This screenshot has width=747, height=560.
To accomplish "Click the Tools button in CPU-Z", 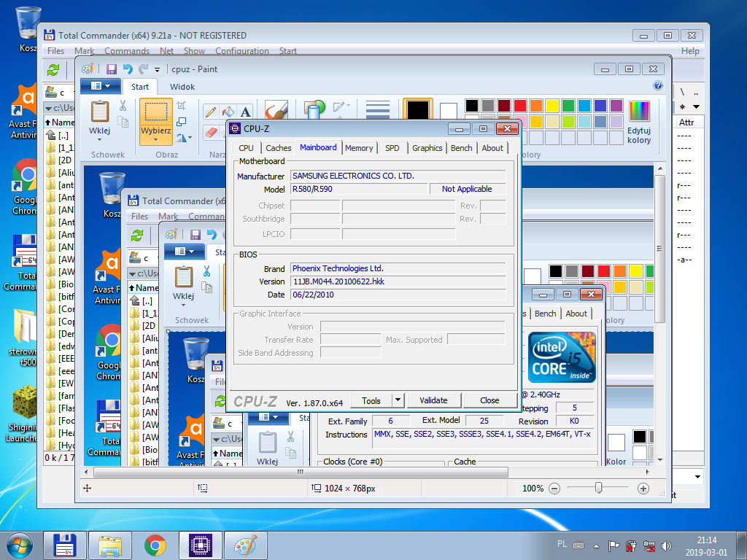I will coord(371,400).
